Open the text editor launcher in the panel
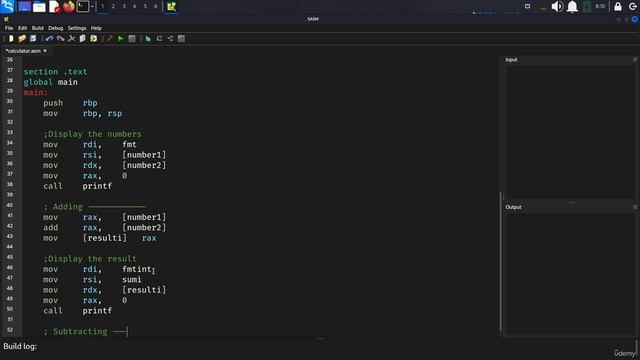Viewport: 640px width, 360px height. (x=54, y=6)
